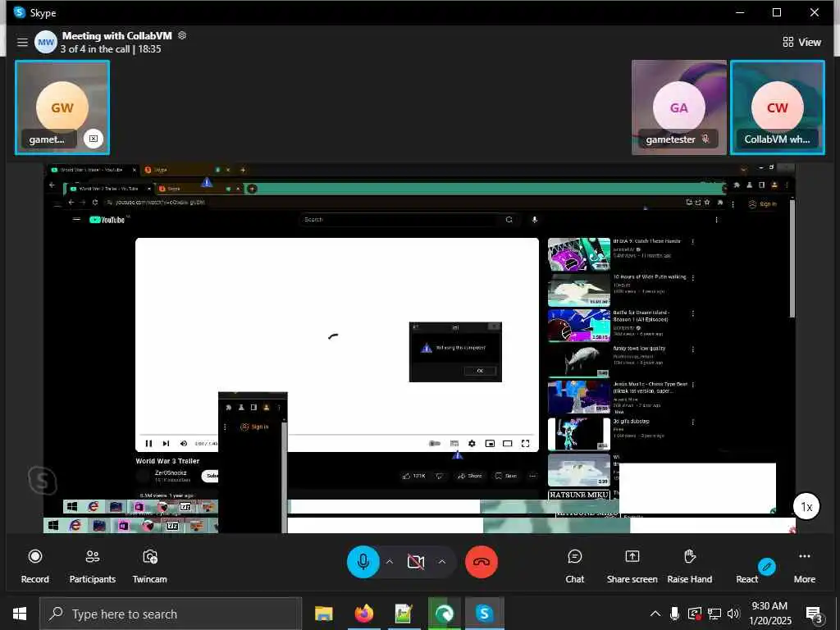Reload the page in shared browser
Image resolution: width=840 pixels, height=630 pixels.
[95, 203]
